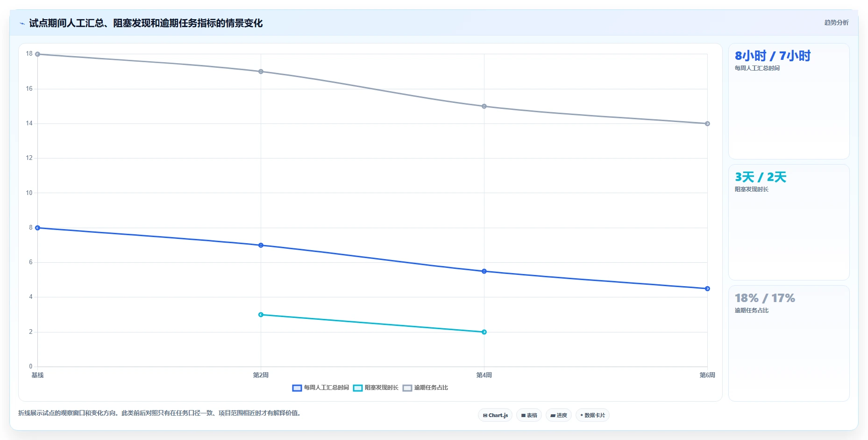Image resolution: width=868 pixels, height=440 pixels.
Task: Click the Chart.js chip
Action: (x=495, y=415)
